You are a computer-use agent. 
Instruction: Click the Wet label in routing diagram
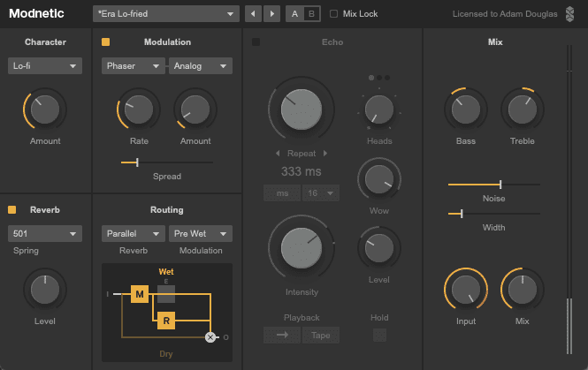[166, 271]
